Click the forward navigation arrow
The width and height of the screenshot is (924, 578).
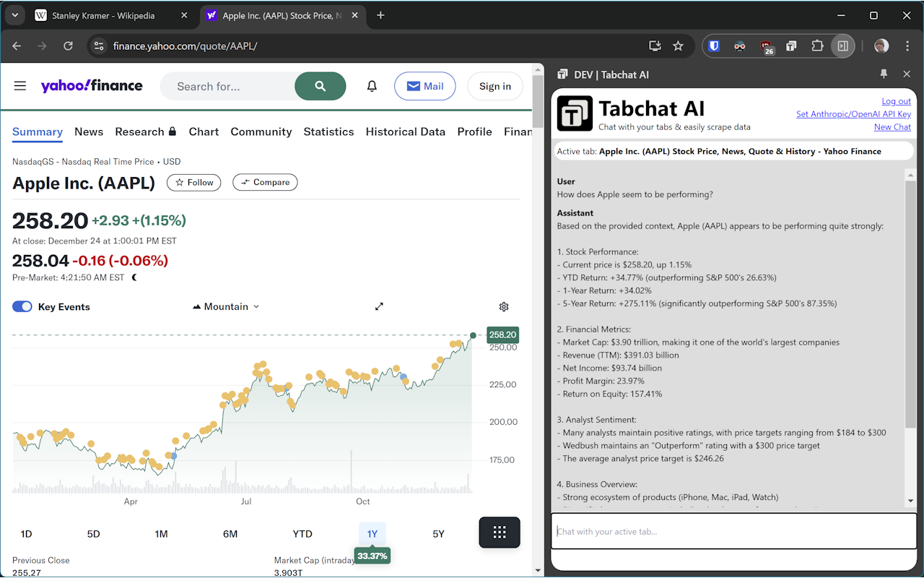42,46
